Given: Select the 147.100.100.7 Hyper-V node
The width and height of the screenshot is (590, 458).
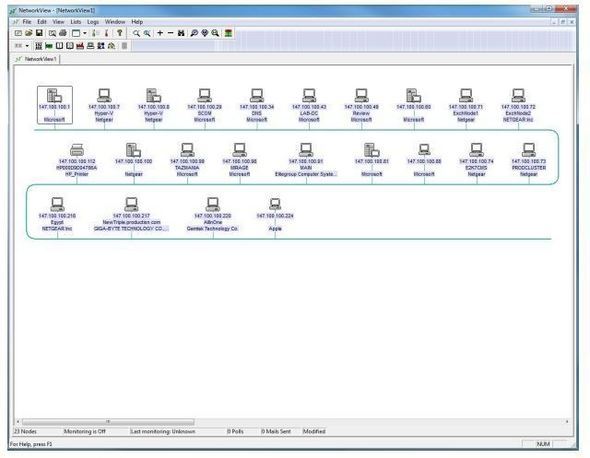Looking at the screenshot, I should click(104, 105).
